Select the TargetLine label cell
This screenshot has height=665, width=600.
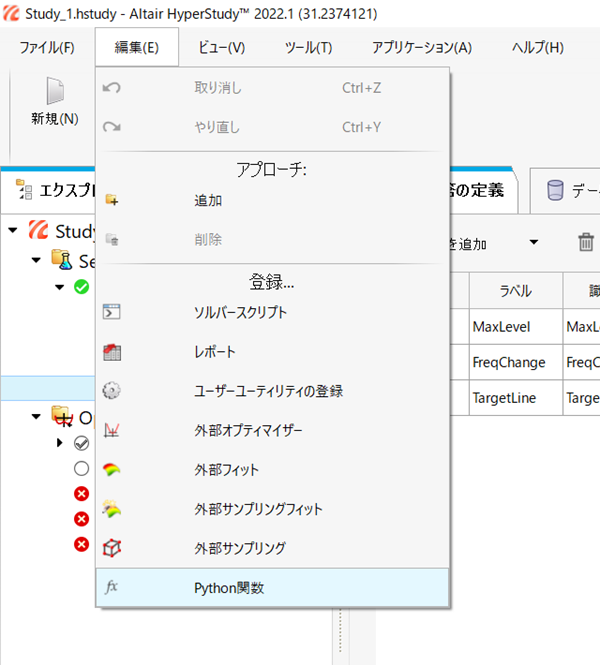pyautogui.click(x=516, y=398)
